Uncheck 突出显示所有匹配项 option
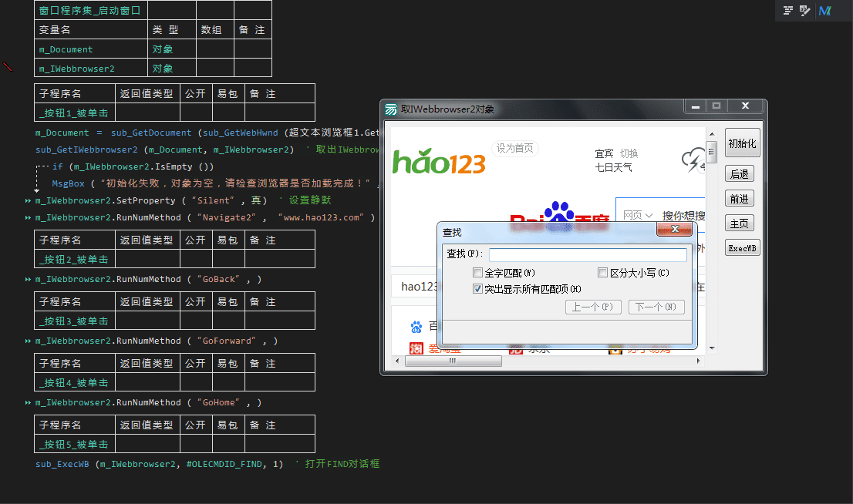The width and height of the screenshot is (853, 504). [477, 289]
